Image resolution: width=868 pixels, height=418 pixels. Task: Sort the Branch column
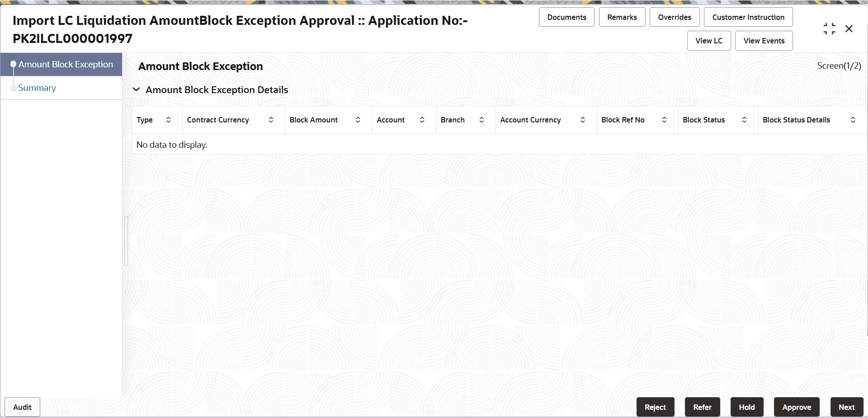(x=481, y=120)
